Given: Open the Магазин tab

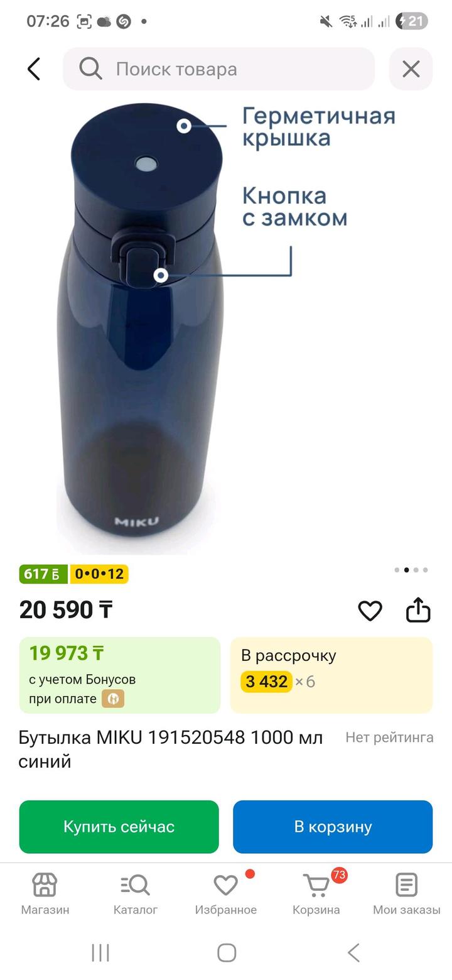Looking at the screenshot, I should coord(45,893).
